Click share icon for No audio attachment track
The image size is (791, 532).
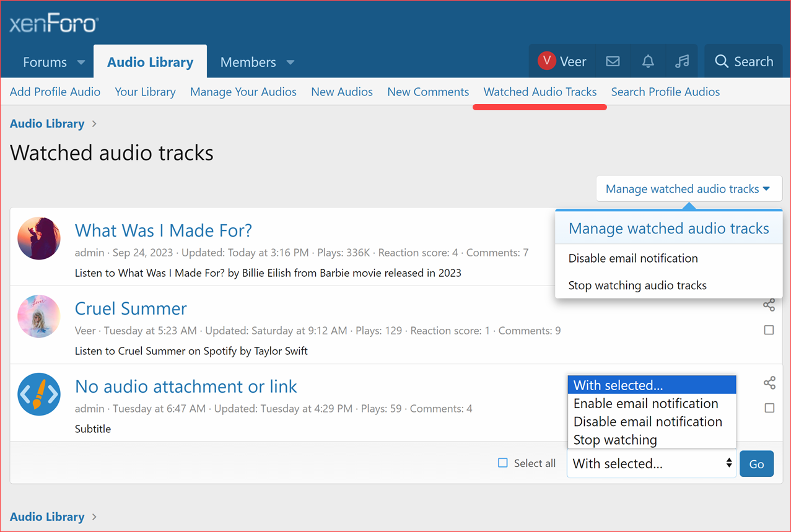(x=769, y=383)
